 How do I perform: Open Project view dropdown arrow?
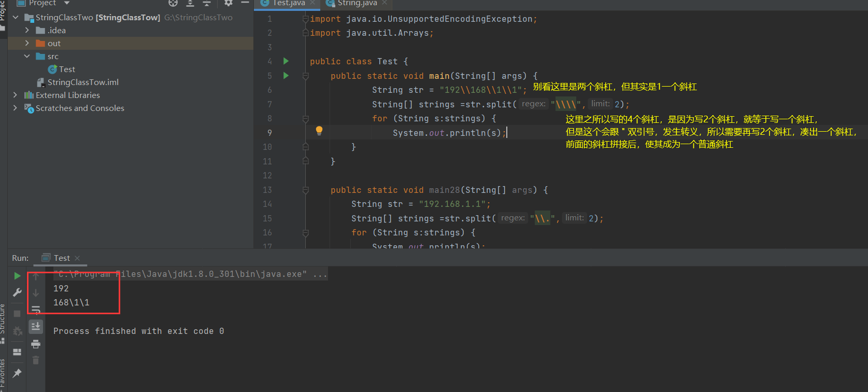pos(67,3)
